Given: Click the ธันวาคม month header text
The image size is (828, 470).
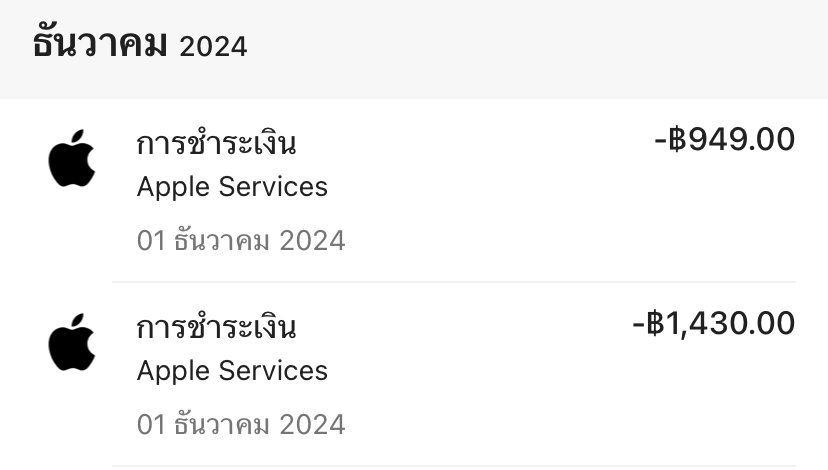Looking at the screenshot, I should point(100,42).
